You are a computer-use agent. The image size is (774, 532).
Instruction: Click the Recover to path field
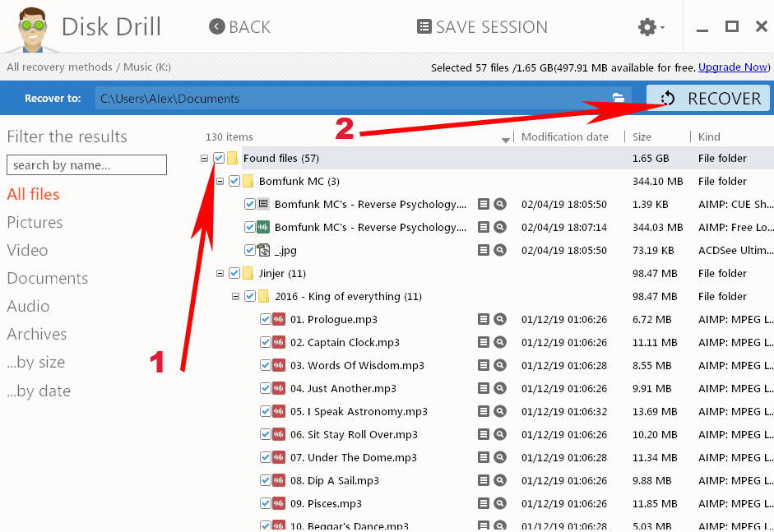[364, 98]
